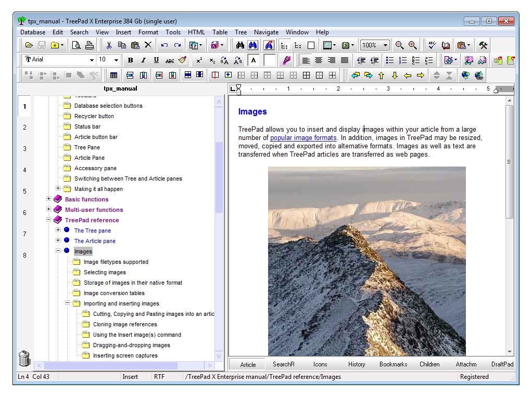
Task: Click the Zoom out magnifier icon
Action: pos(400,45)
